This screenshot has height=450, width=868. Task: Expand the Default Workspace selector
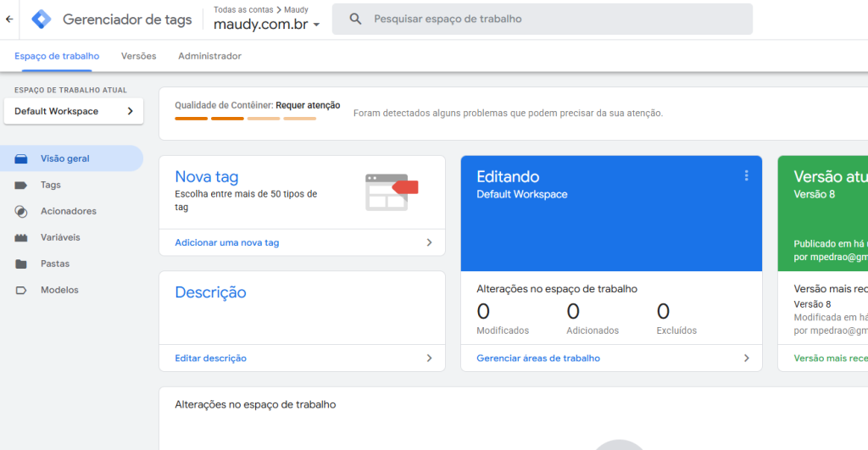pos(74,111)
